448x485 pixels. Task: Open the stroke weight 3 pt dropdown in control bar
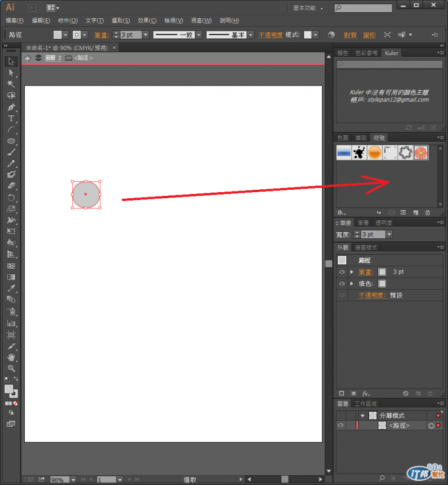click(145, 35)
